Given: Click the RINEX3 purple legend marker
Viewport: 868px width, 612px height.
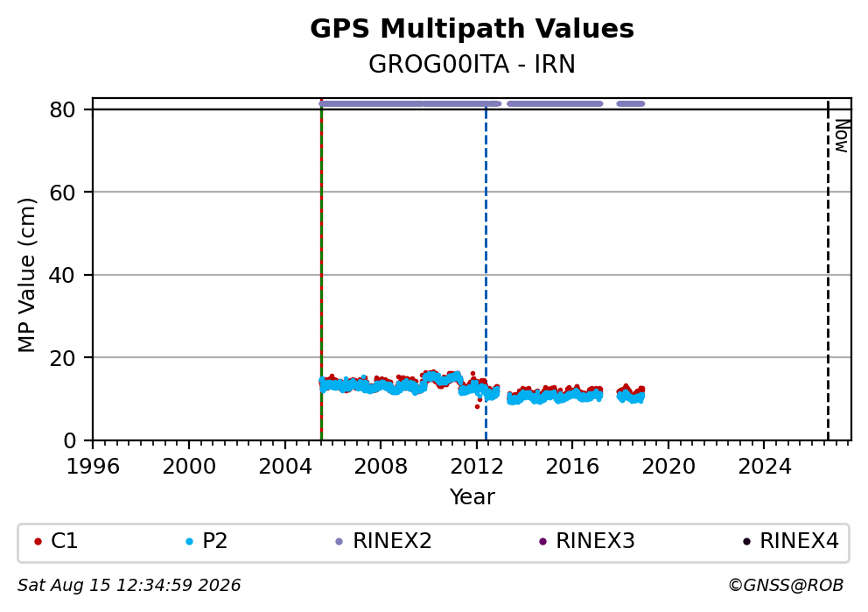Looking at the screenshot, I should pos(542,542).
